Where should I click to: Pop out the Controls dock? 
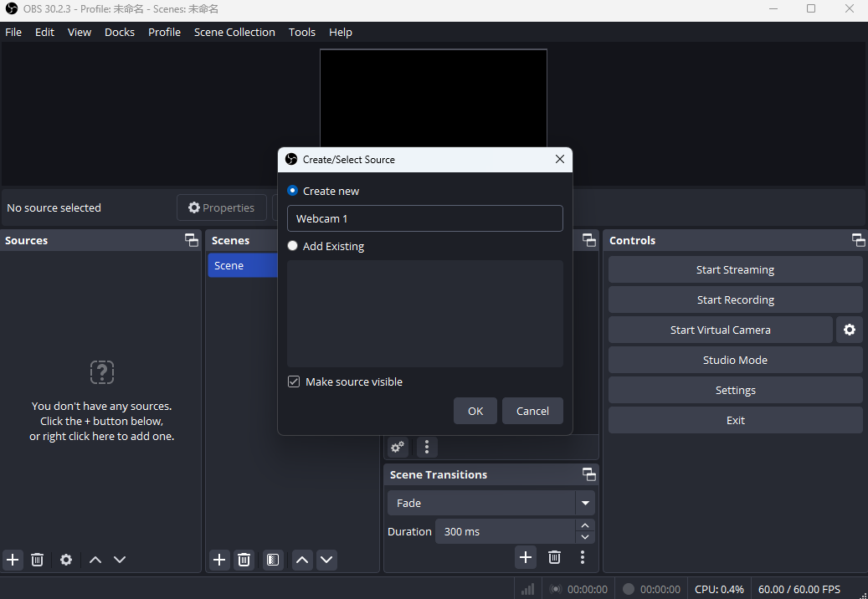(859, 240)
